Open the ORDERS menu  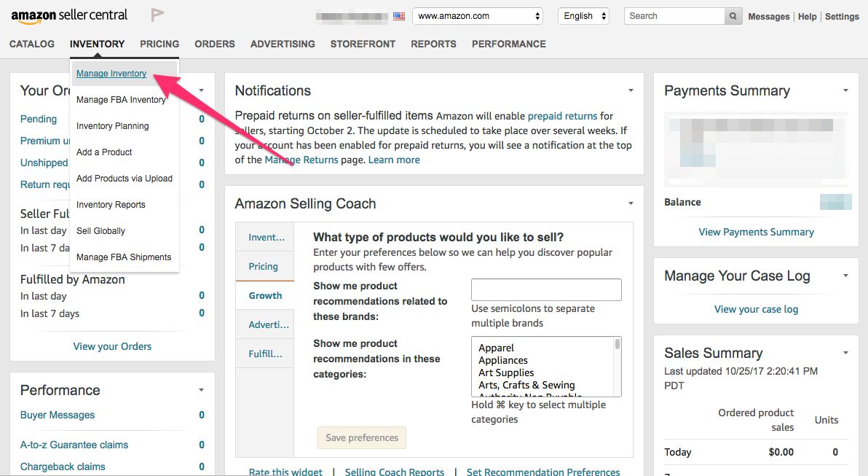tap(215, 44)
